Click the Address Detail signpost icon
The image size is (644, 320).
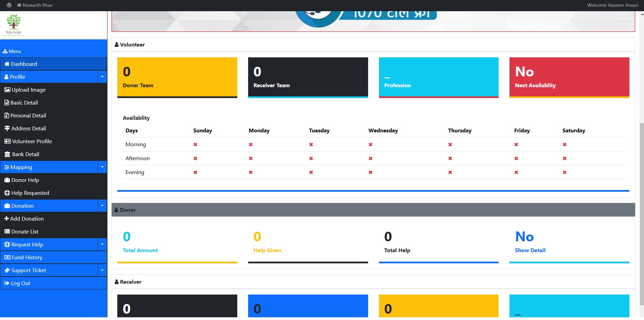(7, 129)
